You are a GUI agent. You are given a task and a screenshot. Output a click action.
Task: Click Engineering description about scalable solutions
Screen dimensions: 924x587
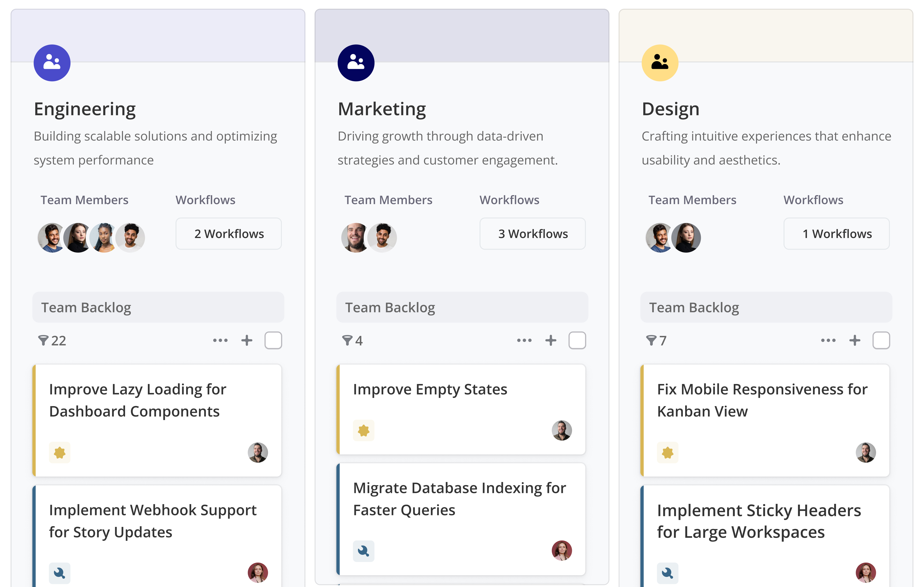pyautogui.click(x=155, y=148)
